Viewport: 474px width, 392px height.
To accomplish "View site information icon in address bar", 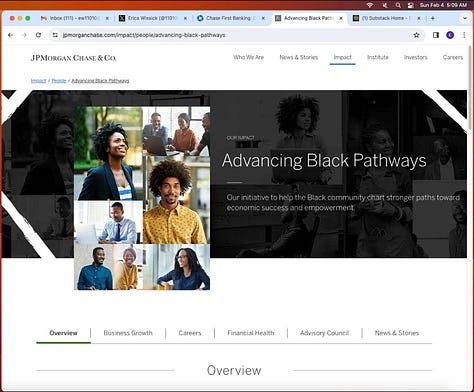I will [55, 35].
